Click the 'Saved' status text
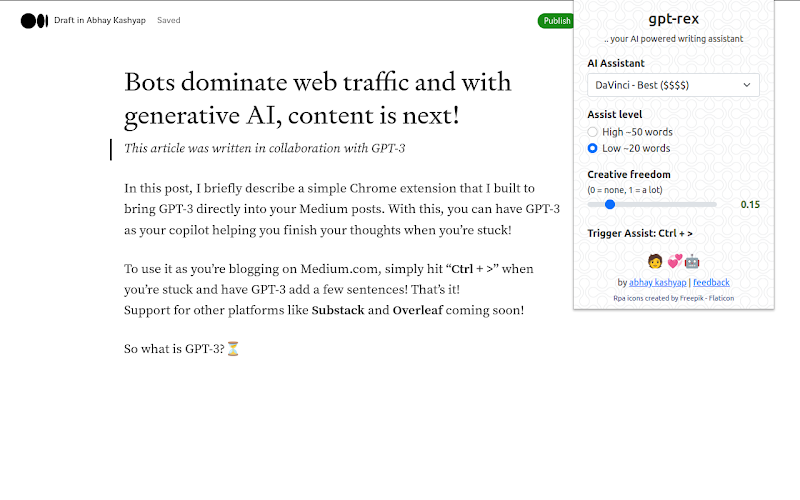 click(168, 20)
